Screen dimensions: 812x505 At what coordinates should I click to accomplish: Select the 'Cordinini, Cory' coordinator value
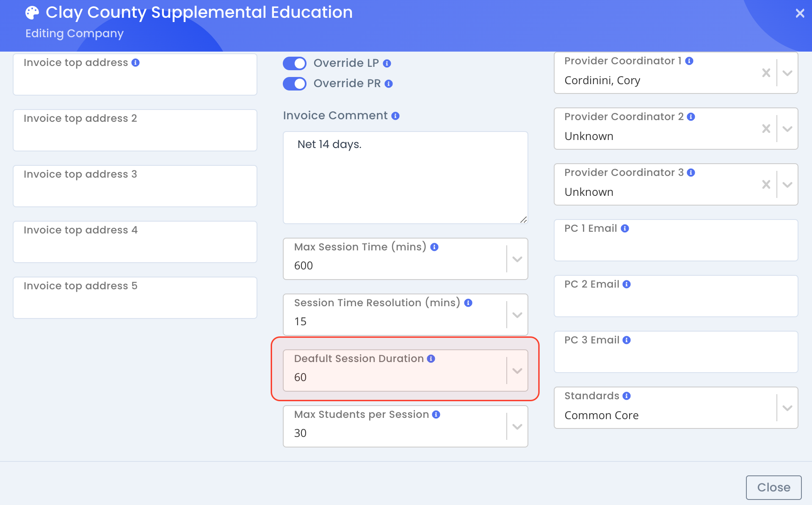(602, 80)
